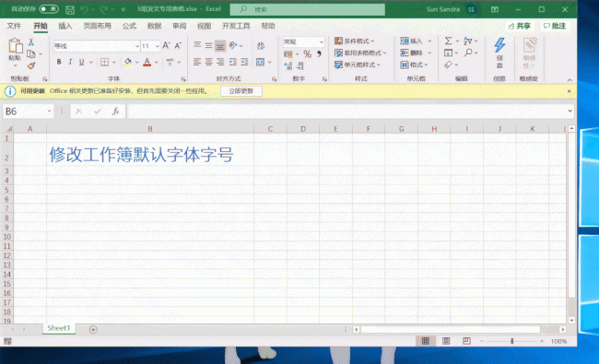Viewport: 599px width, 364px height.
Task: Decrease decimal places
Action: [x=300, y=66]
